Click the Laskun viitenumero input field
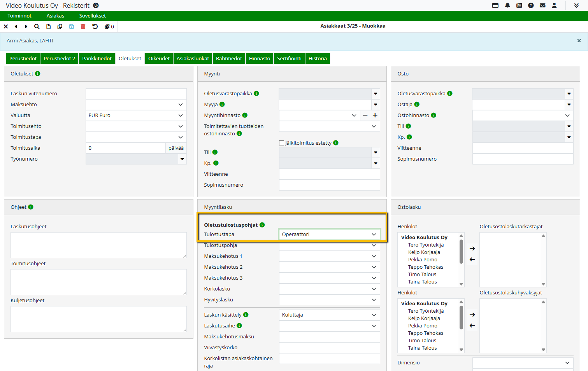Screen dimensions: 588x371 pyautogui.click(x=136, y=94)
